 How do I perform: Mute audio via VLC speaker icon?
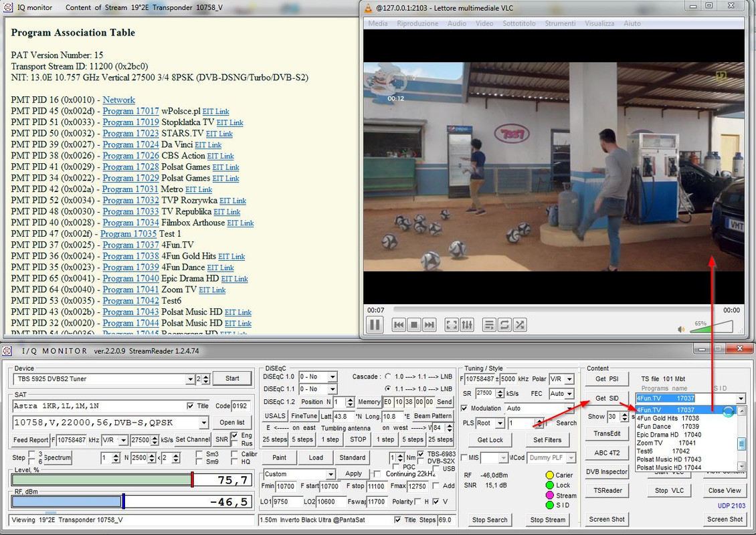(x=681, y=329)
